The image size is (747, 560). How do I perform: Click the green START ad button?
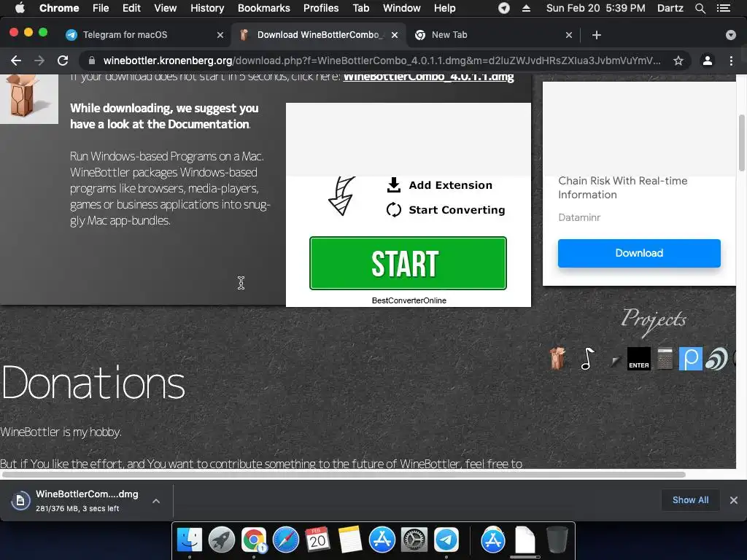click(408, 263)
